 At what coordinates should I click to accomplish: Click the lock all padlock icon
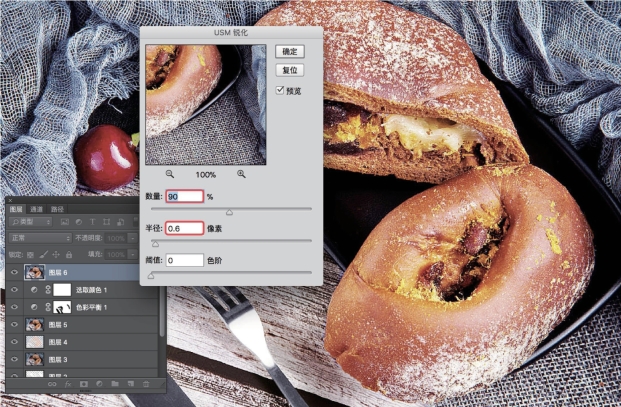(x=69, y=255)
